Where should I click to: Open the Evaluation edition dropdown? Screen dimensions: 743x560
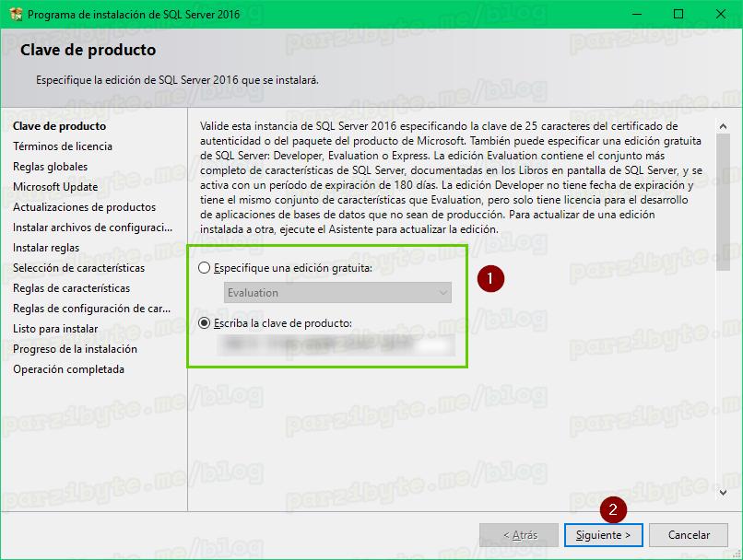point(337,293)
